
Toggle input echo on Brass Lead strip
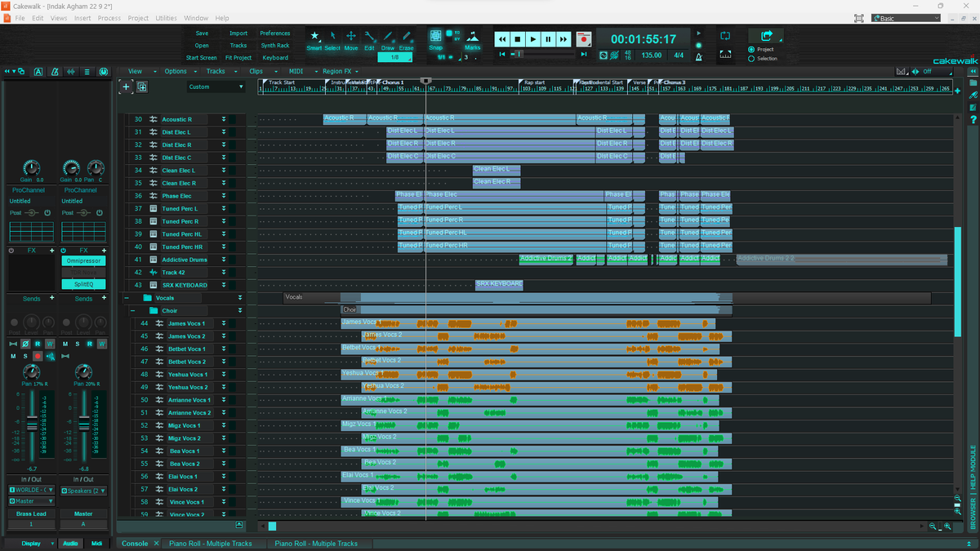coord(51,357)
